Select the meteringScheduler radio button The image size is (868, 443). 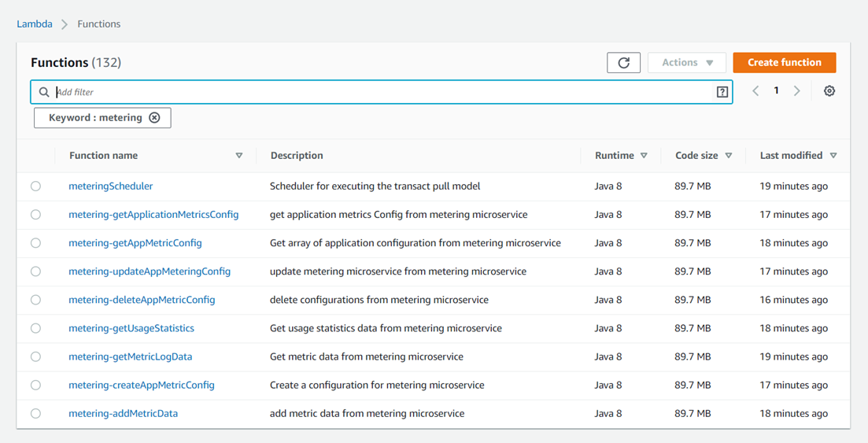[x=36, y=186]
